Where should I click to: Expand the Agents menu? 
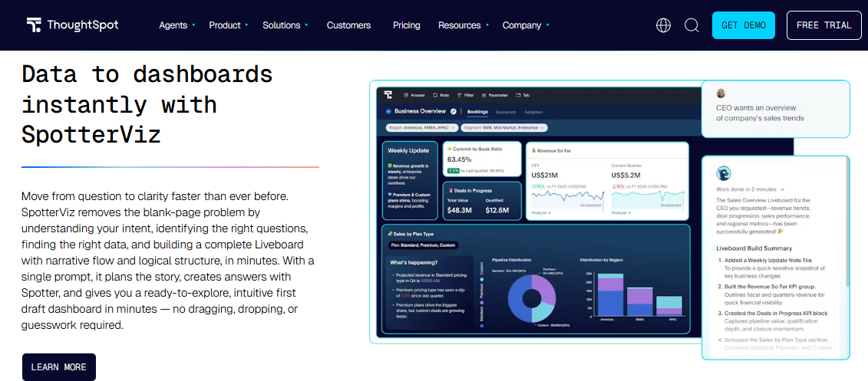click(177, 25)
